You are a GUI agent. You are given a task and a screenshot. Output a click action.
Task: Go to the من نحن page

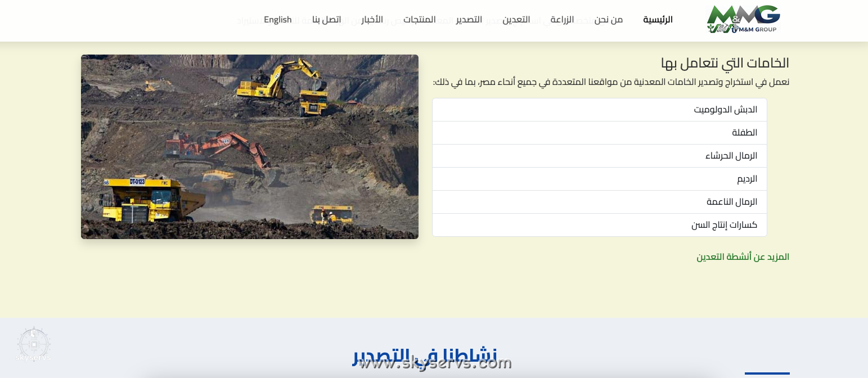point(608,20)
